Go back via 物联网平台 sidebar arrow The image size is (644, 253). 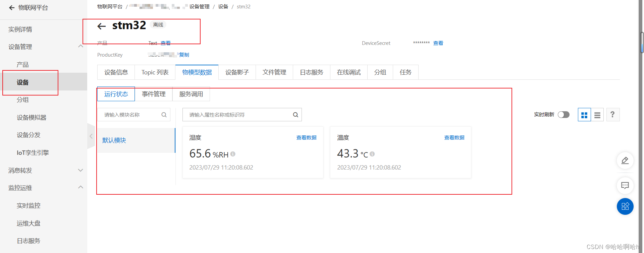click(12, 8)
